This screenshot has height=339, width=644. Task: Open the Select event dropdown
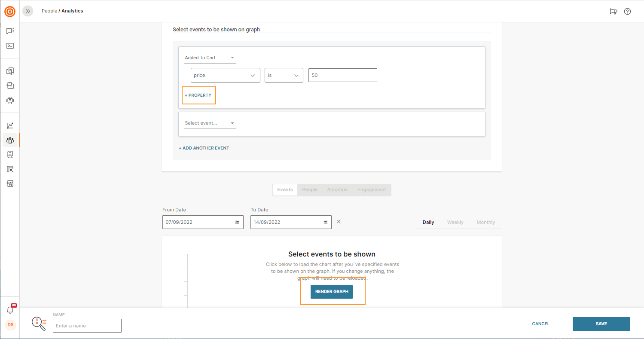click(x=210, y=123)
